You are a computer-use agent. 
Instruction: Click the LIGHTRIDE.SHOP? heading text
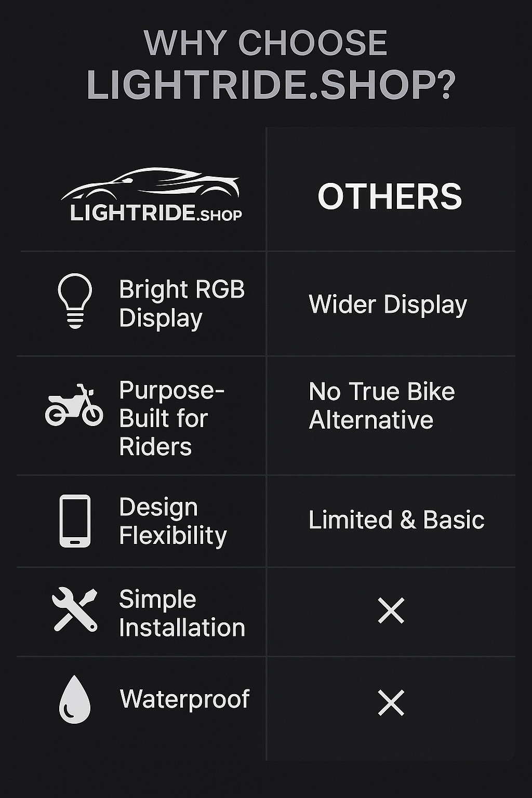[x=271, y=85]
